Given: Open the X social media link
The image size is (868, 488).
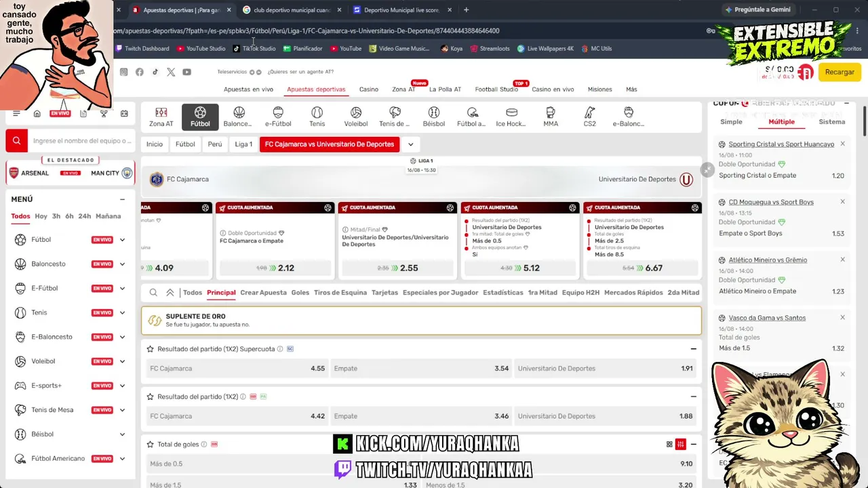Looking at the screenshot, I should click(x=171, y=72).
